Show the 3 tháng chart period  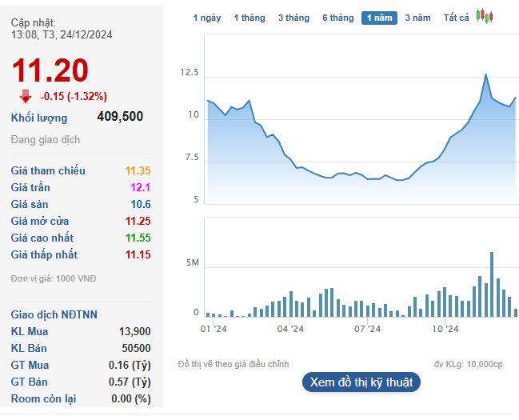point(293,18)
